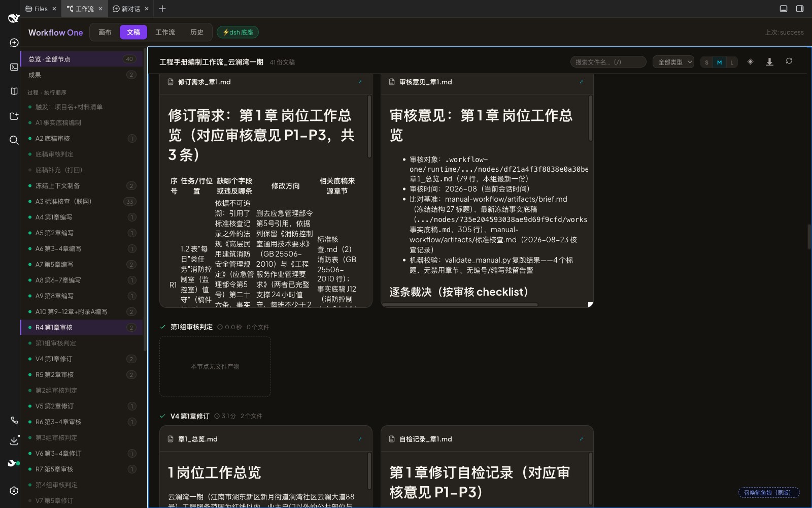Select node A2 底稿审核

coord(82,138)
